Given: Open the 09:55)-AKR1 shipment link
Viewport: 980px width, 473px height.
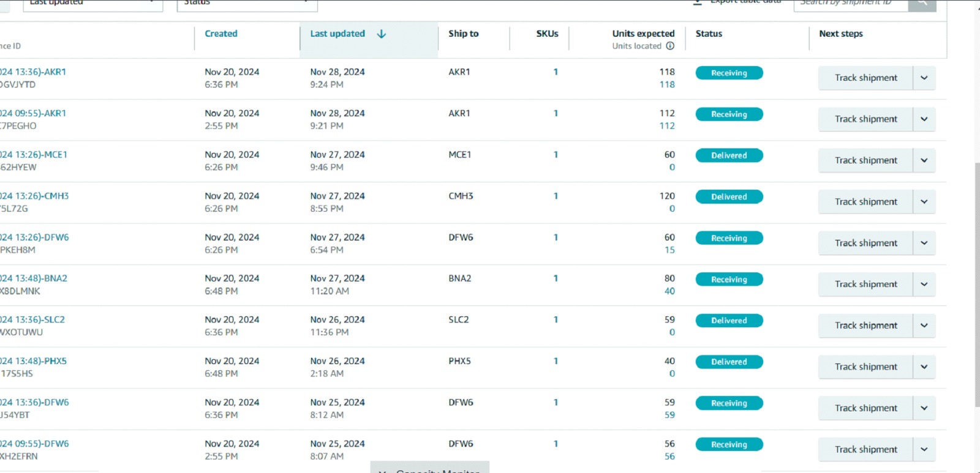Looking at the screenshot, I should [x=33, y=113].
